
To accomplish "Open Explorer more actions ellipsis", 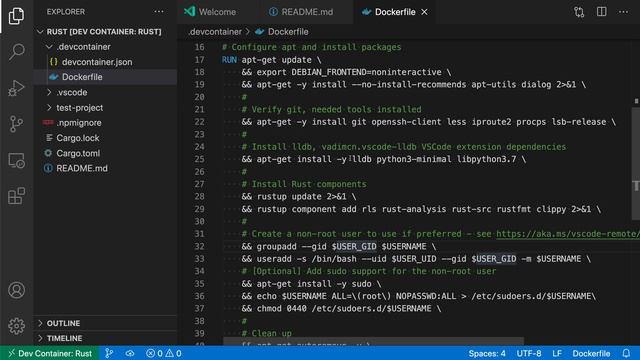I will pos(159,12).
